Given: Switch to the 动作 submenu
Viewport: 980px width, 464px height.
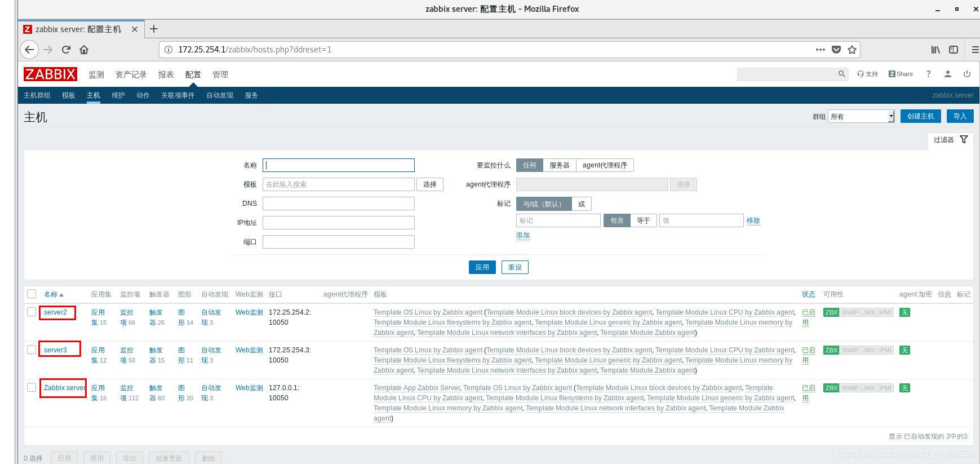Looking at the screenshot, I should tap(143, 95).
